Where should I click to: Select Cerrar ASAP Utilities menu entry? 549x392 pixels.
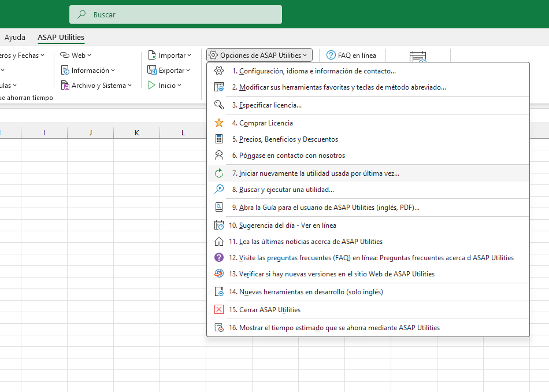click(x=368, y=309)
